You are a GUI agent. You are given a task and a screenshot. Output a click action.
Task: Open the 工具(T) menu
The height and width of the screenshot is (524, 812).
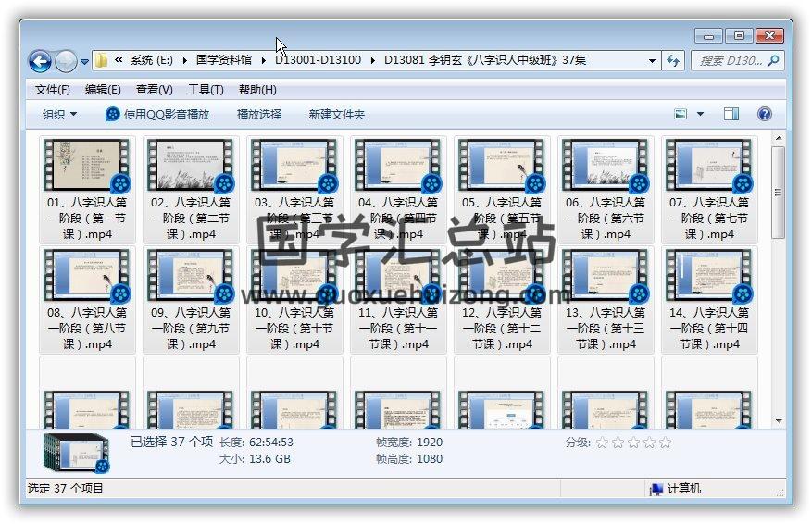206,90
